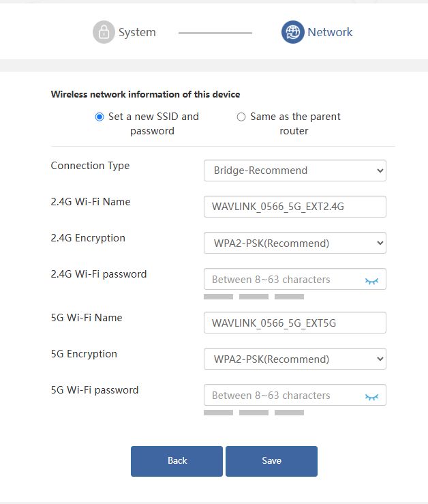The height and width of the screenshot is (504, 428).
Task: Select Same as the parent router
Action: (241, 117)
